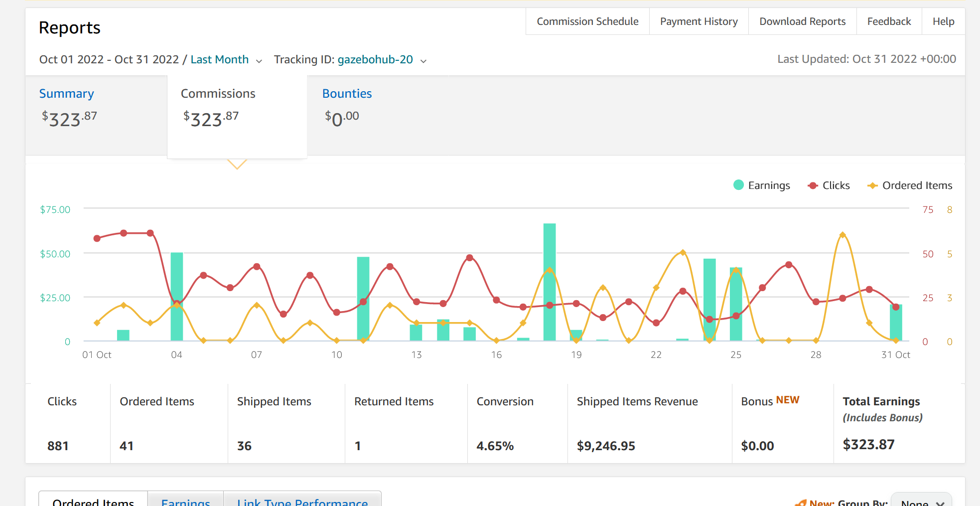Click the first Clicks data point on 01 Oct
980x506 pixels.
97,238
